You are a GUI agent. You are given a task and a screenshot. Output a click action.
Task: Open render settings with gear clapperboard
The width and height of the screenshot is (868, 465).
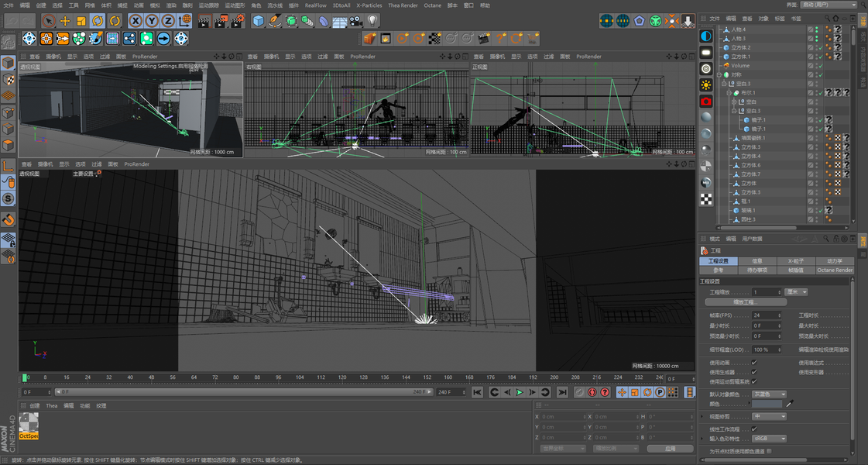coord(238,21)
